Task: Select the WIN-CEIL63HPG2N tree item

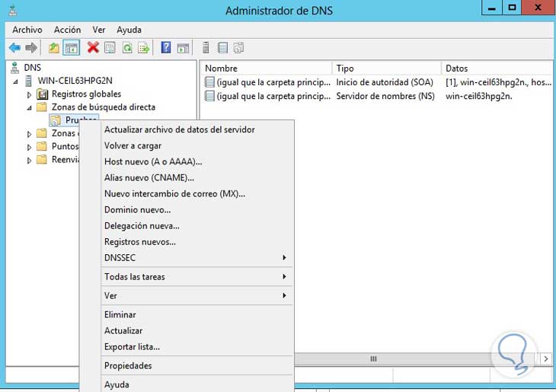Action: click(75, 81)
